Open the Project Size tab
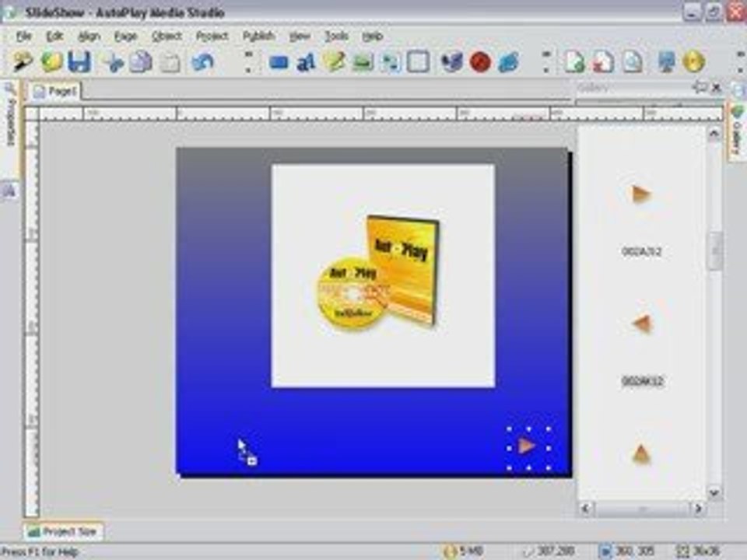This screenshot has height=560, width=747. [62, 532]
